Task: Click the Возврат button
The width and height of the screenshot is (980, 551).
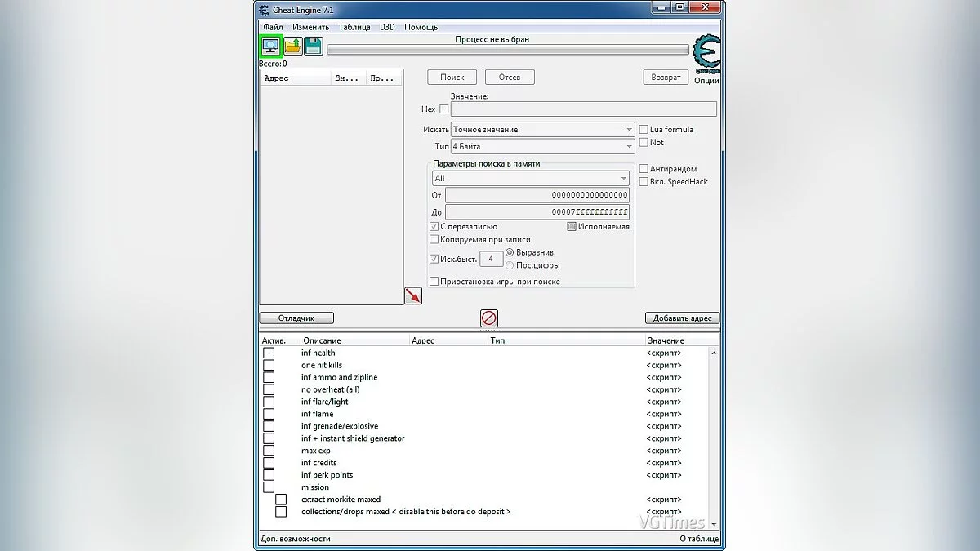Action: tap(666, 77)
